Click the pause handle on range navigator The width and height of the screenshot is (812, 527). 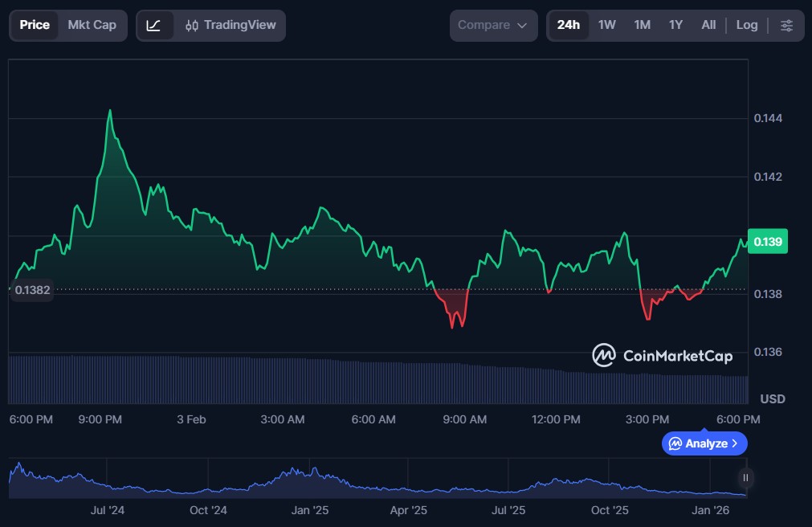click(x=745, y=478)
